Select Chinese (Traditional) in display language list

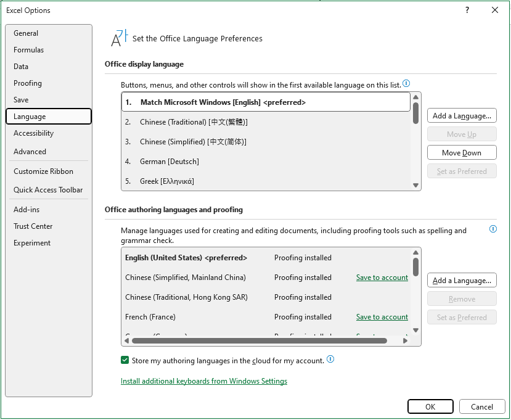point(266,122)
